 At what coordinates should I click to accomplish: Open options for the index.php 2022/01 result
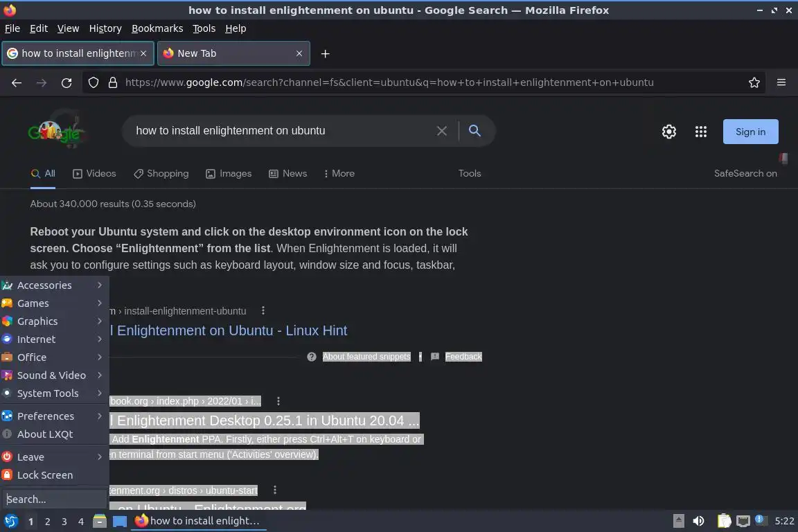[278, 401]
